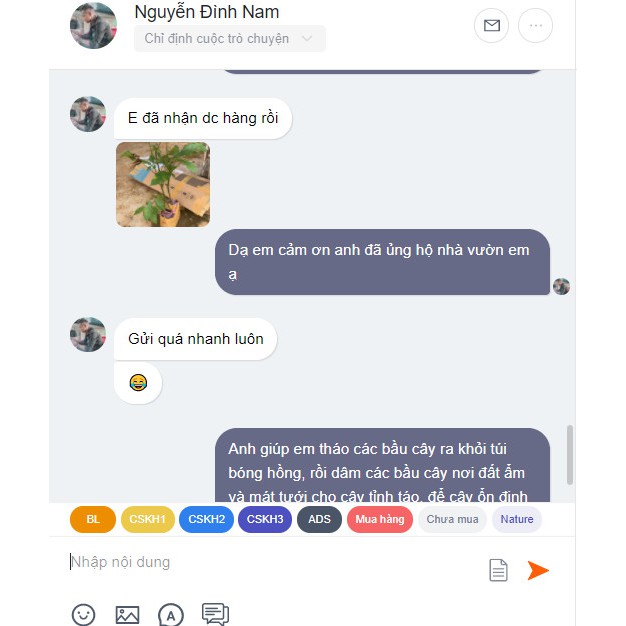This screenshot has width=626, height=626.
Task: Send message with the orange arrow icon
Action: pos(538,570)
